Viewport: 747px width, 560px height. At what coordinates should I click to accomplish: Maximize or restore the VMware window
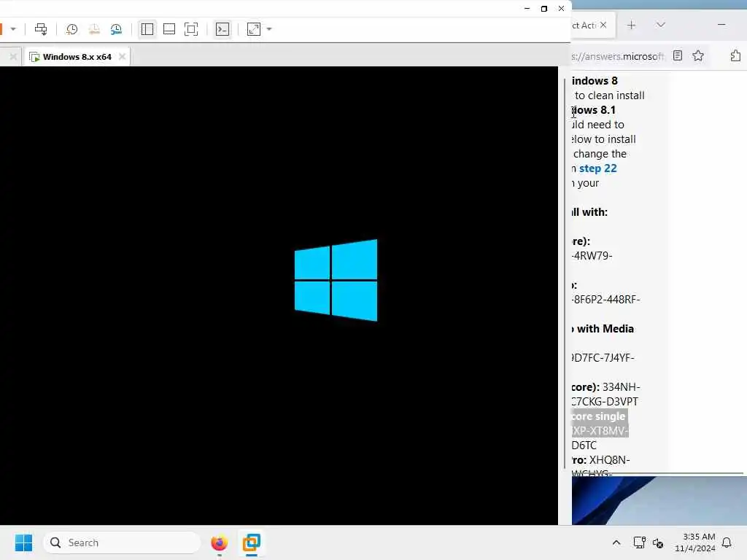[x=544, y=9]
